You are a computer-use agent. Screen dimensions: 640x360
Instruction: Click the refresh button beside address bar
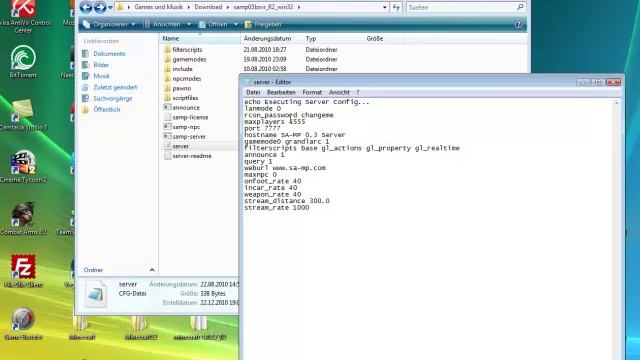pyautogui.click(x=396, y=7)
